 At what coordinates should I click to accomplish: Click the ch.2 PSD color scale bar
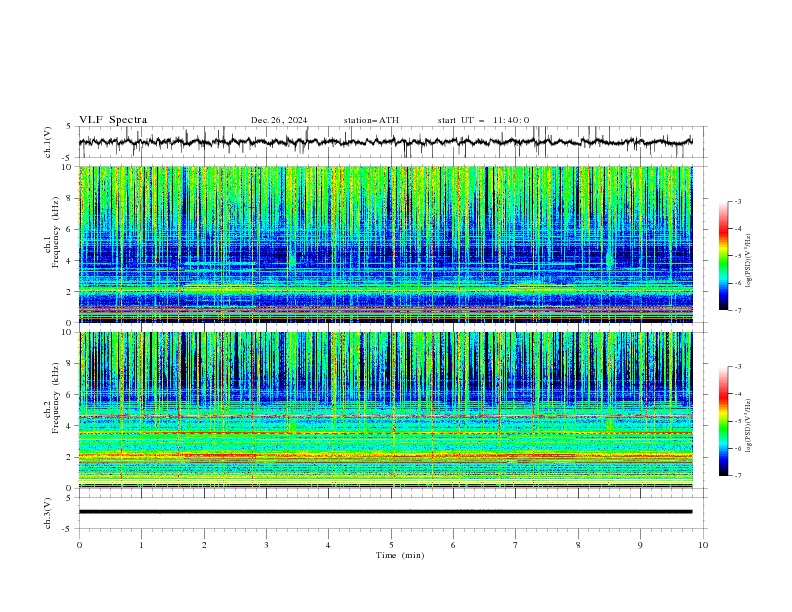[723, 421]
